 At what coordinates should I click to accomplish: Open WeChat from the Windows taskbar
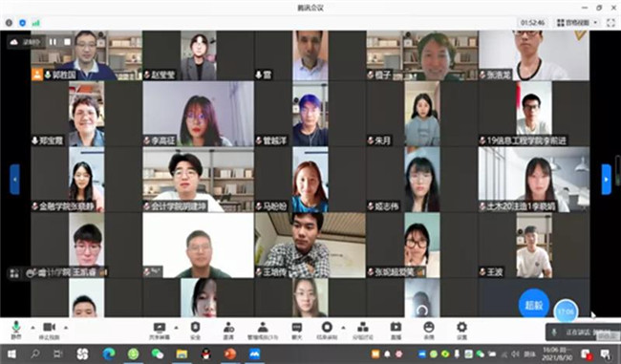(x=158, y=353)
